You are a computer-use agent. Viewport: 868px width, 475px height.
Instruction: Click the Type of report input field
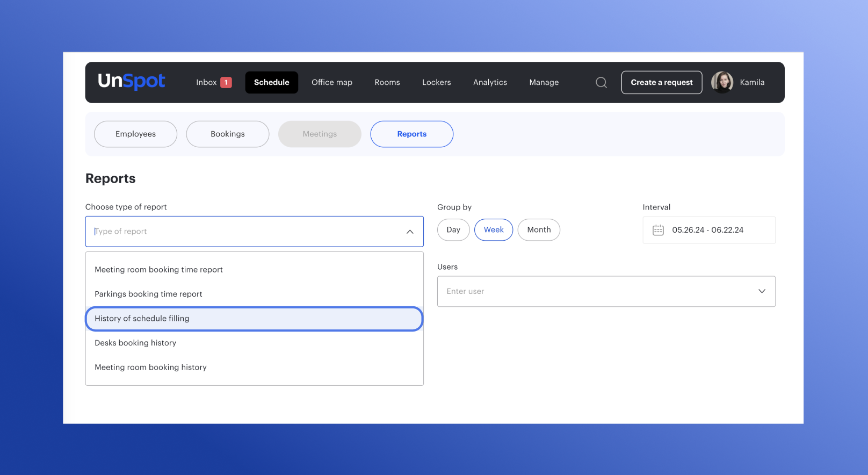[255, 232]
